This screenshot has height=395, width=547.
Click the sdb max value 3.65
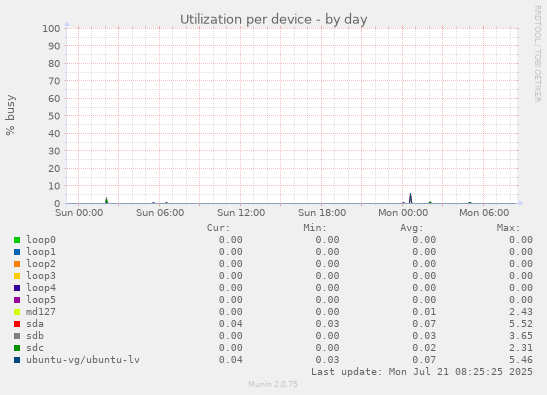click(521, 336)
